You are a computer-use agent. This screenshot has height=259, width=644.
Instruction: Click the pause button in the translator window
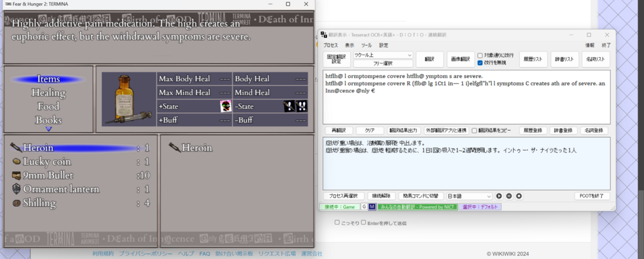pos(509,196)
